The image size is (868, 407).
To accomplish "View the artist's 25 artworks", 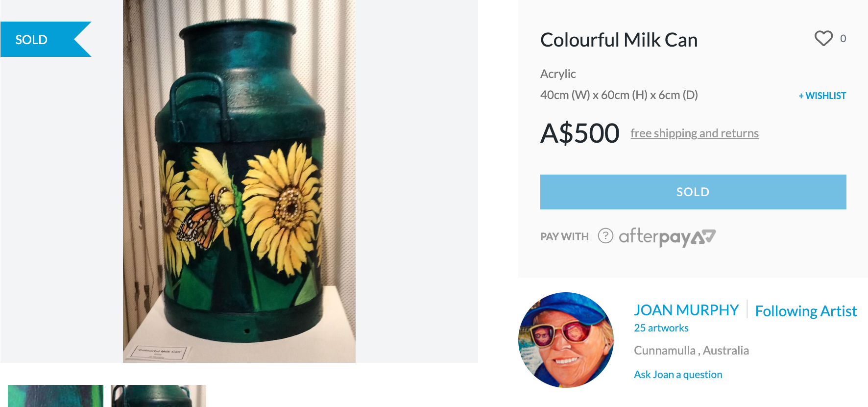I will [661, 328].
